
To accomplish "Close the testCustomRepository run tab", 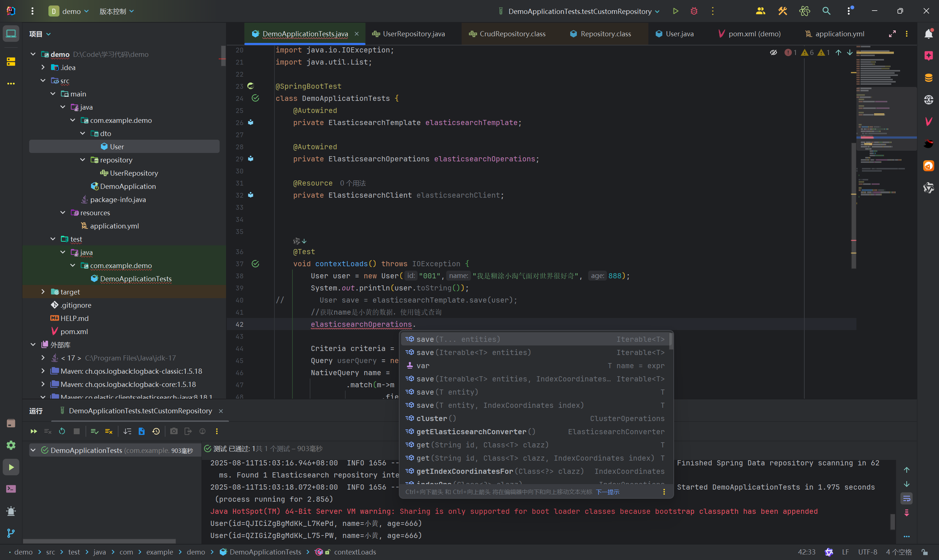I will [x=221, y=411].
